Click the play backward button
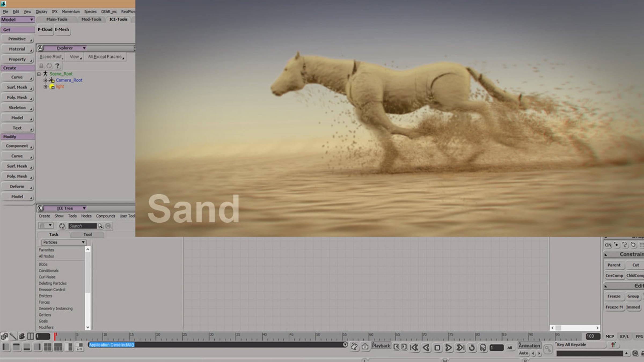The width and height of the screenshot is (644, 362). (426, 348)
